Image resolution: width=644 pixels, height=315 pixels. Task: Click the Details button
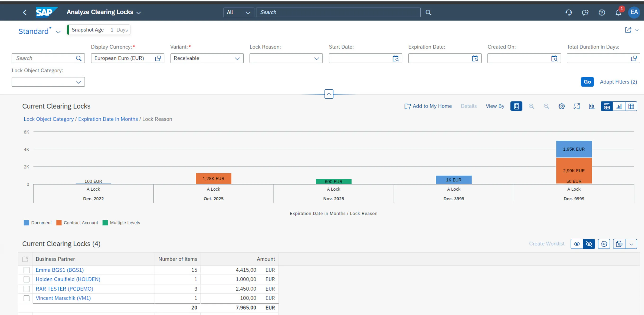tap(468, 106)
